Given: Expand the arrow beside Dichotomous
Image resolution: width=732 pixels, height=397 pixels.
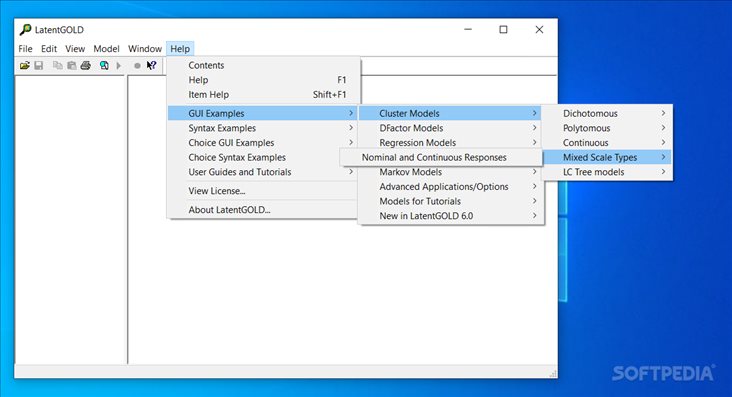Looking at the screenshot, I should 663,113.
